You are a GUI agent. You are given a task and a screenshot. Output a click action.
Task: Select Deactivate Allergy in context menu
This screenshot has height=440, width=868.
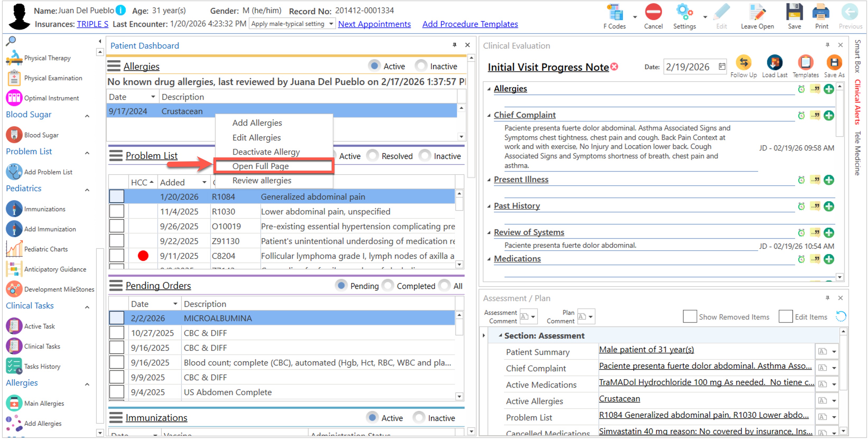[266, 152]
